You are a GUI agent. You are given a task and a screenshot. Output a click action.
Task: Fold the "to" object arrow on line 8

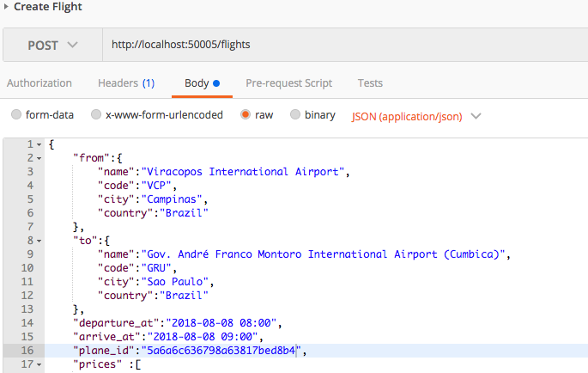point(39,242)
